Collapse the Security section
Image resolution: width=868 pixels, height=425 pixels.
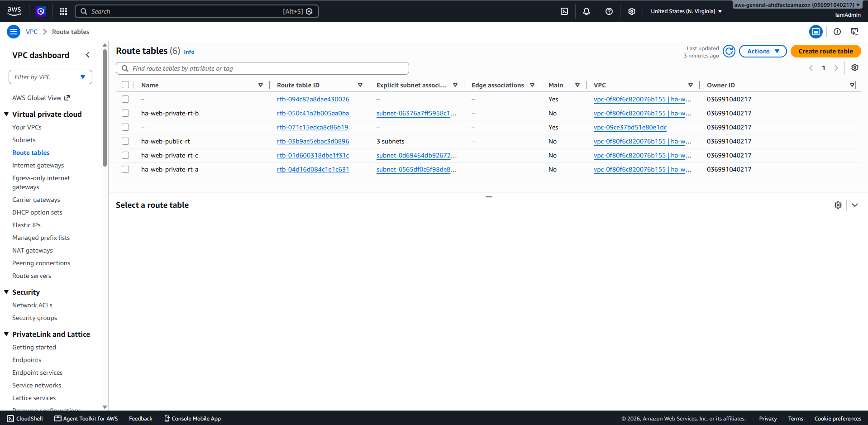coord(6,292)
